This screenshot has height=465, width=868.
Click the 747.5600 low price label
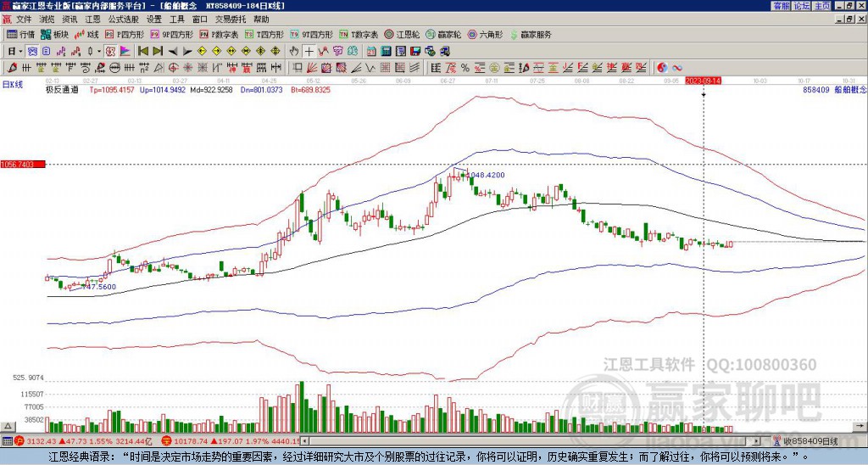[98, 287]
